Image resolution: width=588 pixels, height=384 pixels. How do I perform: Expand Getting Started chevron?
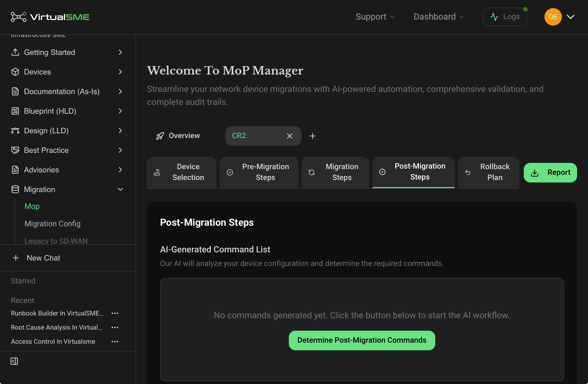pyautogui.click(x=120, y=52)
